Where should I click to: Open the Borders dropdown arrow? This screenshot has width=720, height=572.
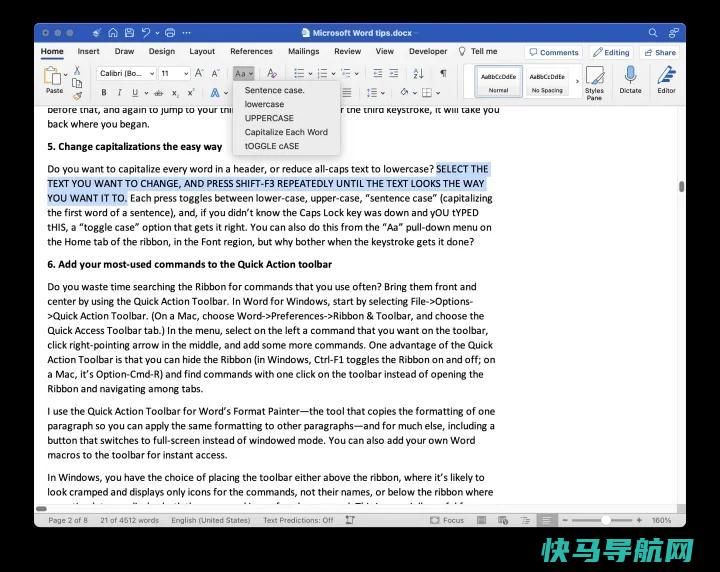[x=438, y=93]
